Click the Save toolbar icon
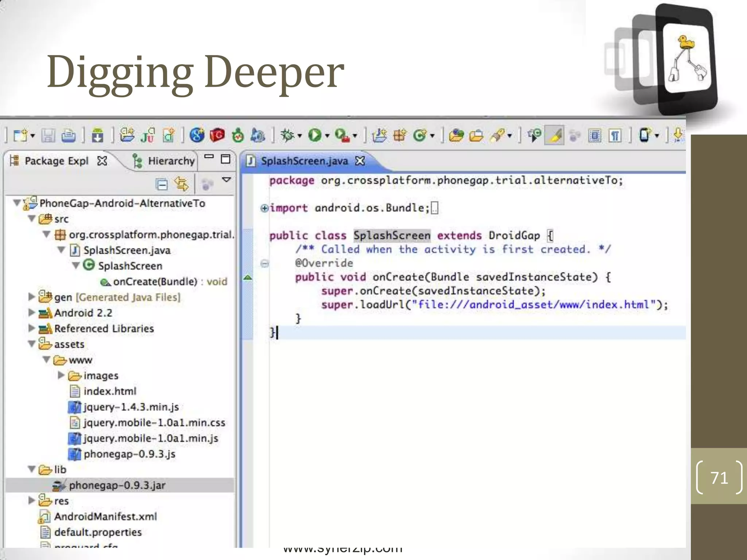This screenshot has height=560, width=747. click(x=48, y=136)
